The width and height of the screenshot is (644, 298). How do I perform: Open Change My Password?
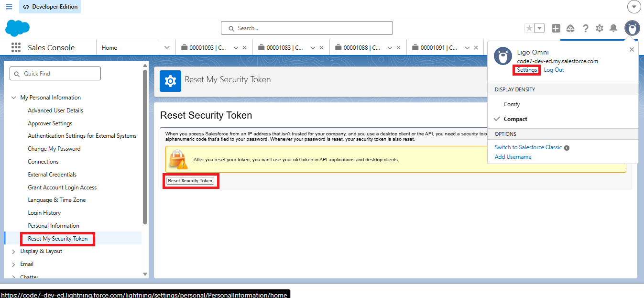pyautogui.click(x=54, y=149)
